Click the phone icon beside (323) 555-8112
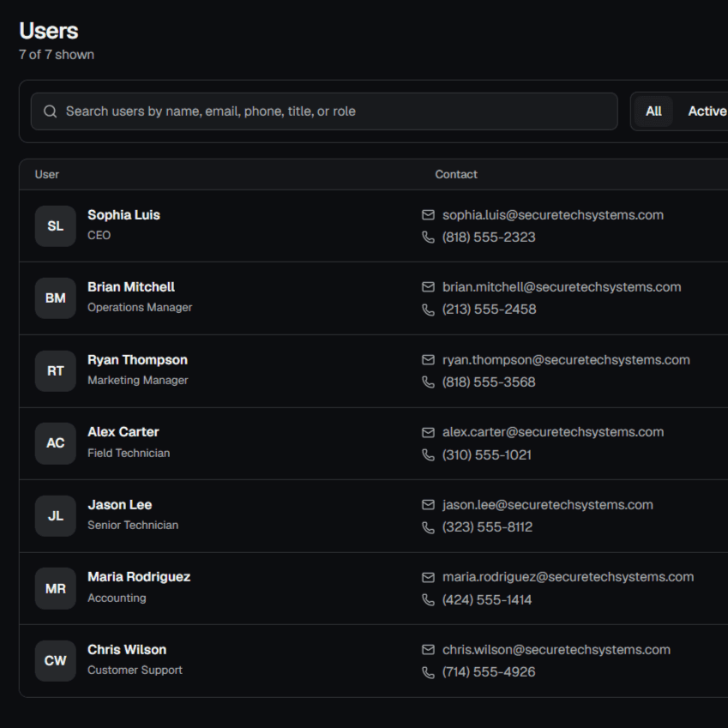 [x=428, y=527]
